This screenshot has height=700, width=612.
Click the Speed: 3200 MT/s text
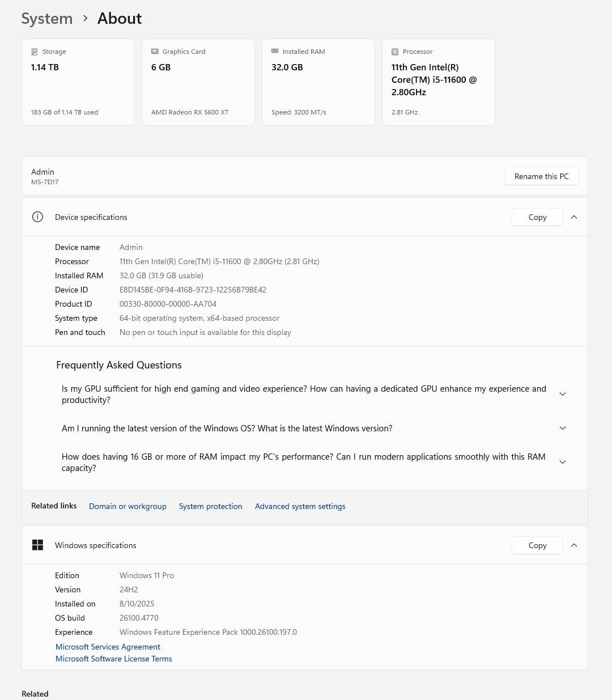click(x=299, y=112)
